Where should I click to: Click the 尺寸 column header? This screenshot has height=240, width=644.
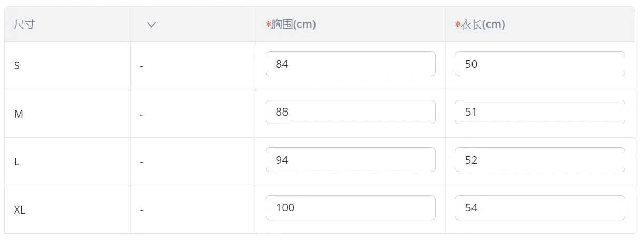coord(24,24)
